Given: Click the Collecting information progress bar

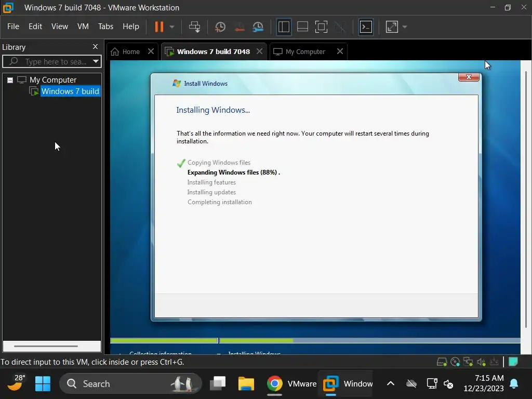Looking at the screenshot, I should click(x=164, y=340).
